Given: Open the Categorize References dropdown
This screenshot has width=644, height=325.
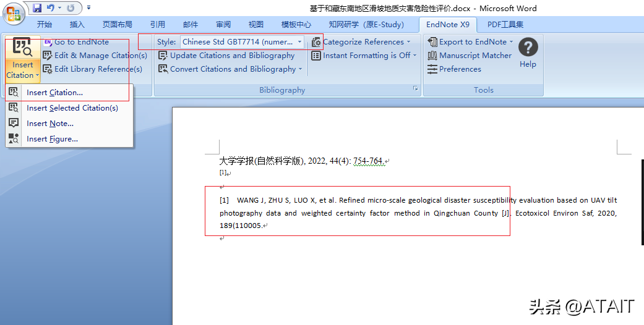Looking at the screenshot, I should tap(361, 42).
